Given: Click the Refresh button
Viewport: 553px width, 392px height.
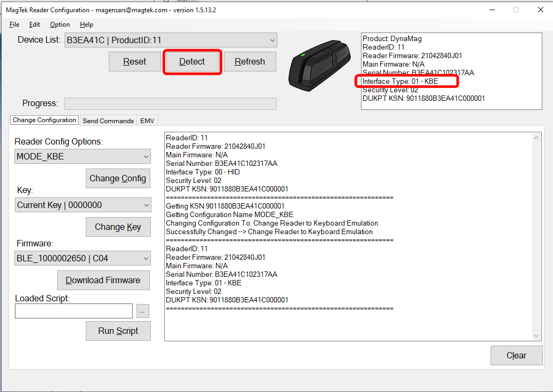Looking at the screenshot, I should point(250,62).
